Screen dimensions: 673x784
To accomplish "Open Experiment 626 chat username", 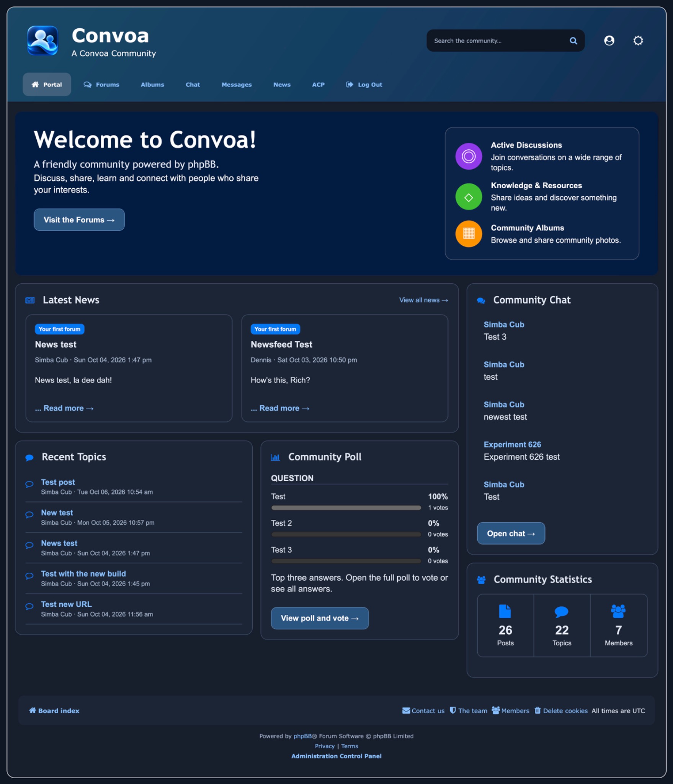I will (x=512, y=444).
